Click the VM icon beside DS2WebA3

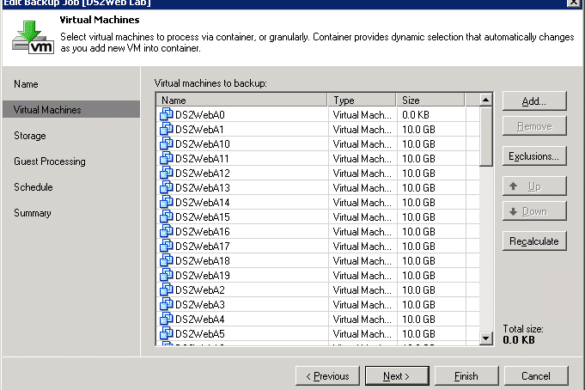pos(166,304)
